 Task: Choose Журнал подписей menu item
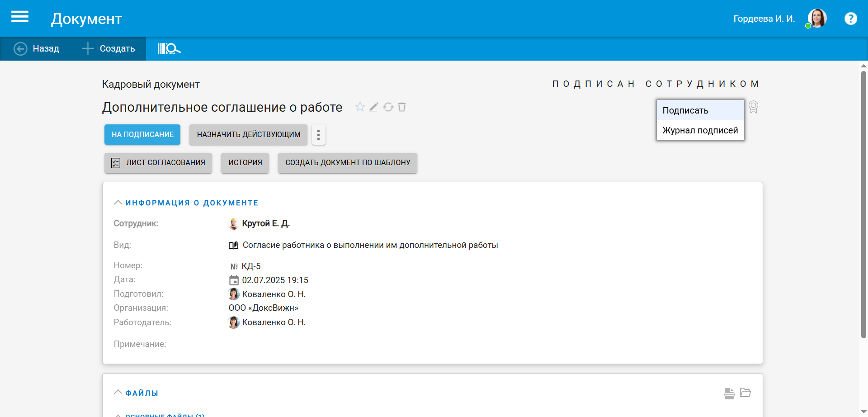pos(700,130)
